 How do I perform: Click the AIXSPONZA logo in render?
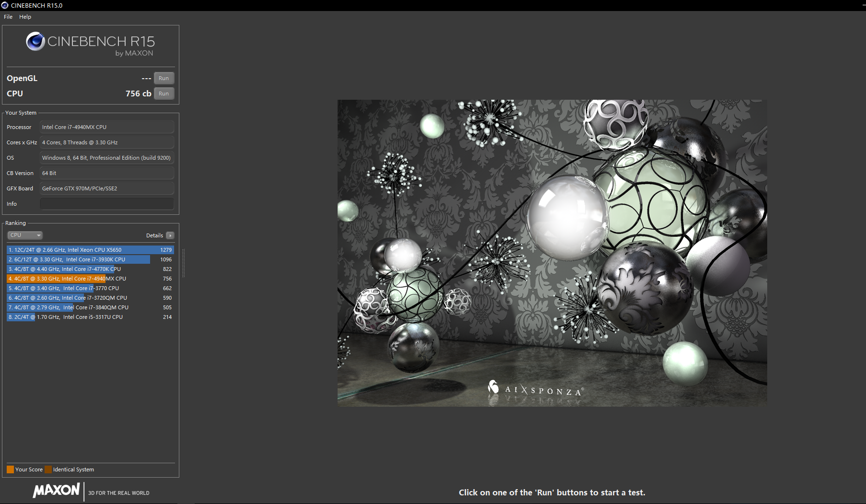tap(535, 388)
